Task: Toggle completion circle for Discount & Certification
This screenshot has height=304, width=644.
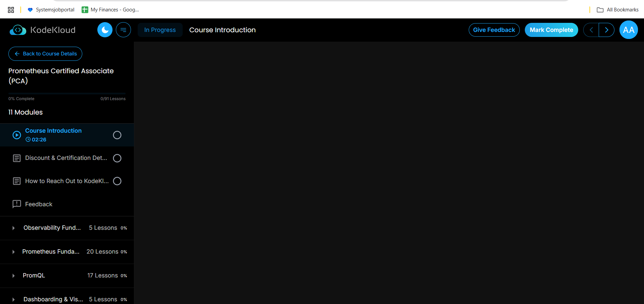Action: [x=117, y=158]
